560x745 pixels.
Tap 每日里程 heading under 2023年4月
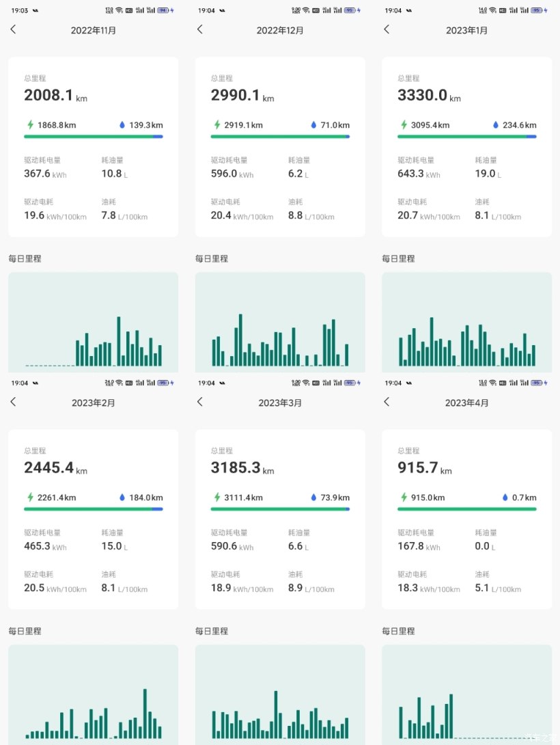[399, 631]
